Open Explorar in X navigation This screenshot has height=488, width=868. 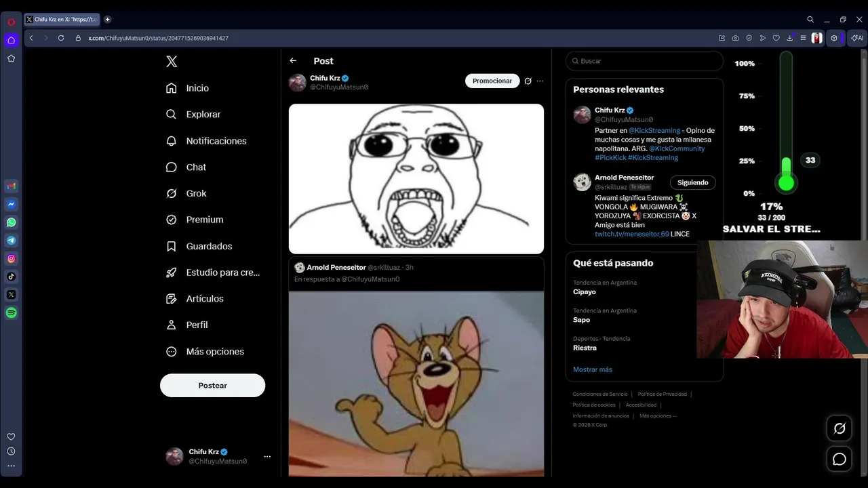194,115
